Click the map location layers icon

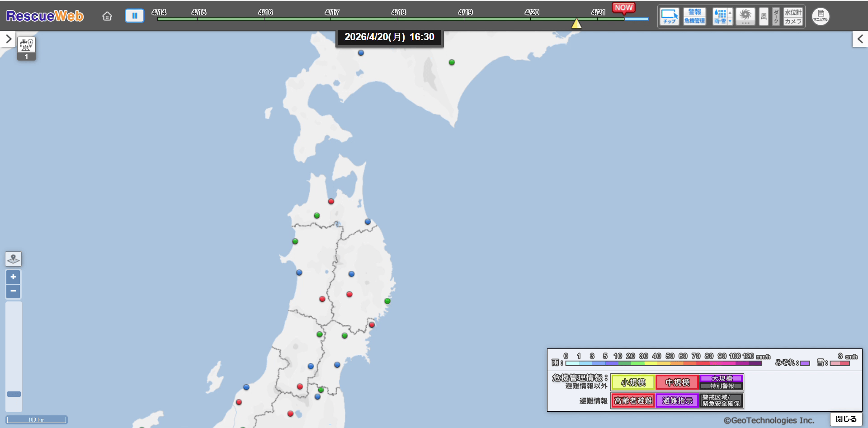coord(14,259)
